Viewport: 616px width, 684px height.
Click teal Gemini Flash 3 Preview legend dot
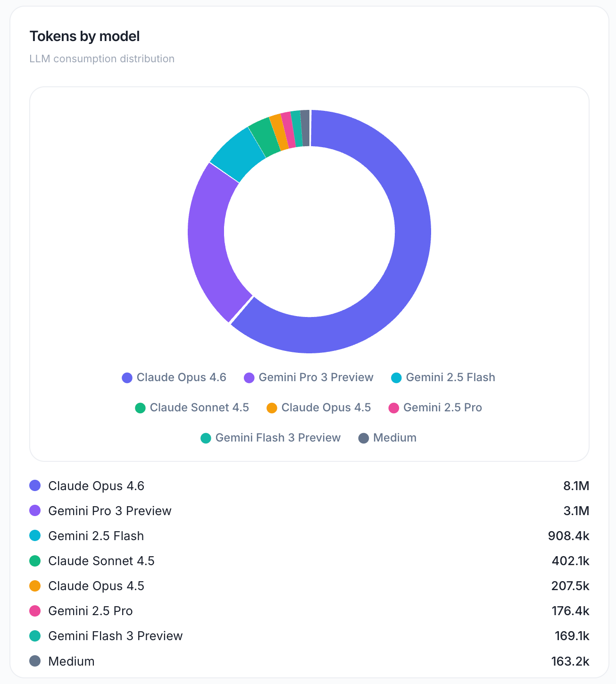pos(206,438)
